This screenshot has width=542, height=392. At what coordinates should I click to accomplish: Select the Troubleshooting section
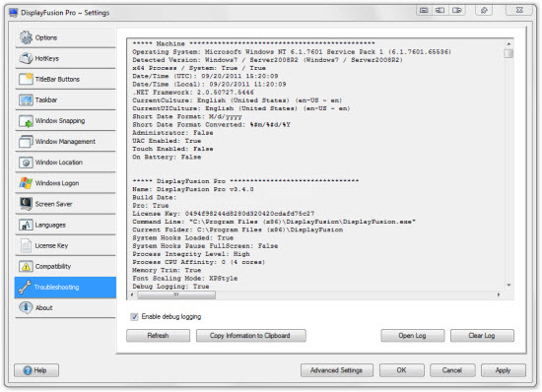point(65,287)
